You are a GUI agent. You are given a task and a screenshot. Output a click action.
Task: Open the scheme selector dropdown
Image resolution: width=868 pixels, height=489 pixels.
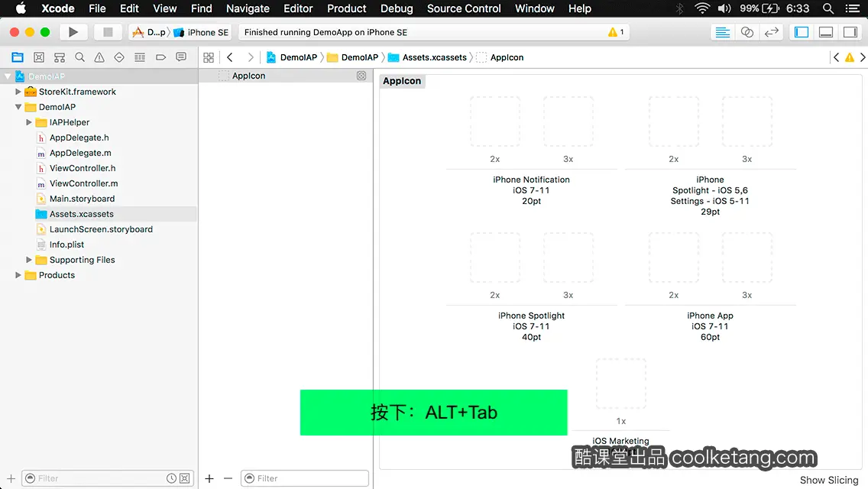click(149, 32)
